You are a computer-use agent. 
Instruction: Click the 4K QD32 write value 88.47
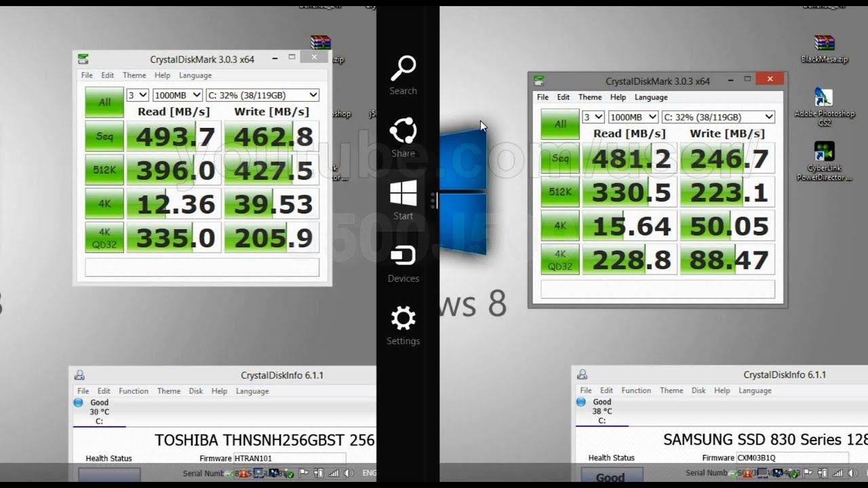pos(728,259)
